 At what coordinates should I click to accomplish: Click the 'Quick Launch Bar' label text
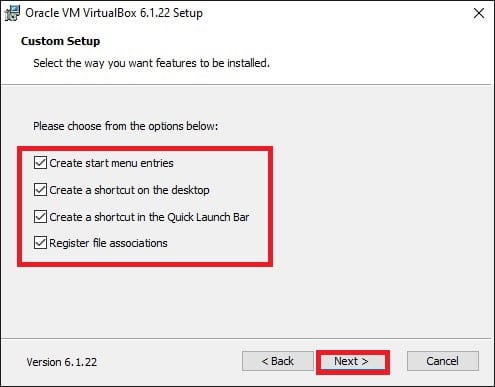[208, 217]
